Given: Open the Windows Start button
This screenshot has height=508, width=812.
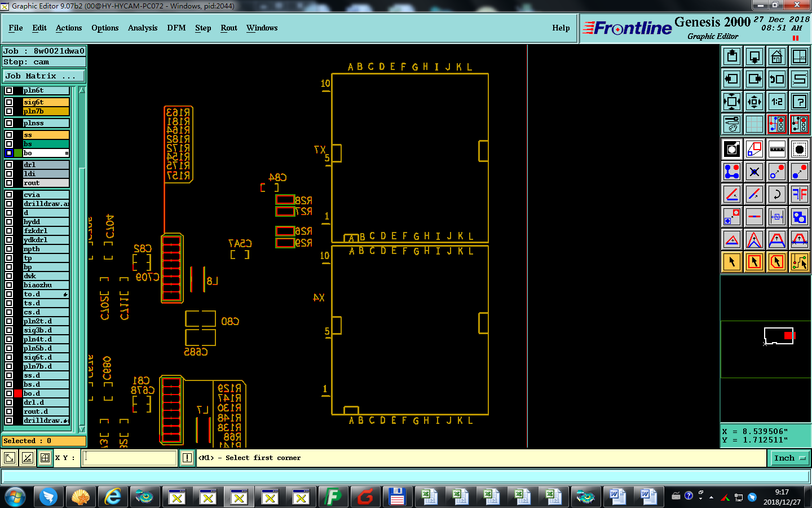Looking at the screenshot, I should click(15, 497).
